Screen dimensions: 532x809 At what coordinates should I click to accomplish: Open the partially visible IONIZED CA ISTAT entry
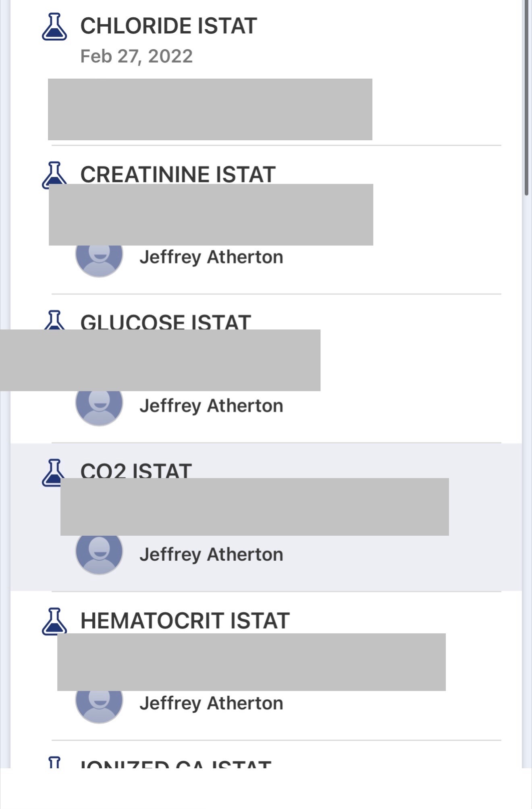(176, 763)
